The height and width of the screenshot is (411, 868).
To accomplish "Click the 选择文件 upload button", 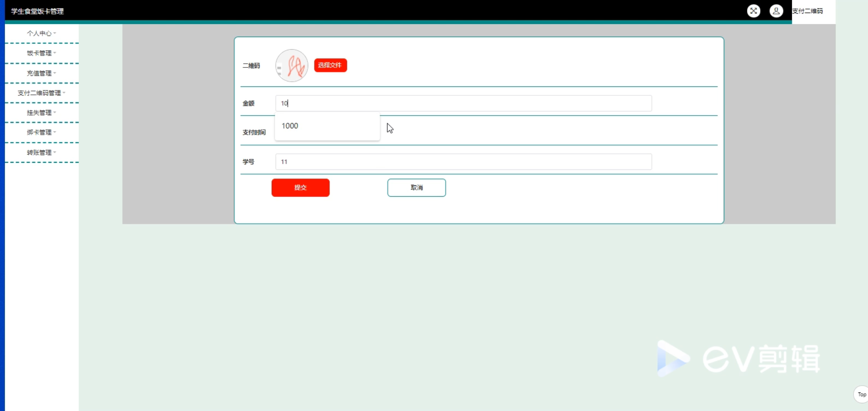I will tap(330, 65).
